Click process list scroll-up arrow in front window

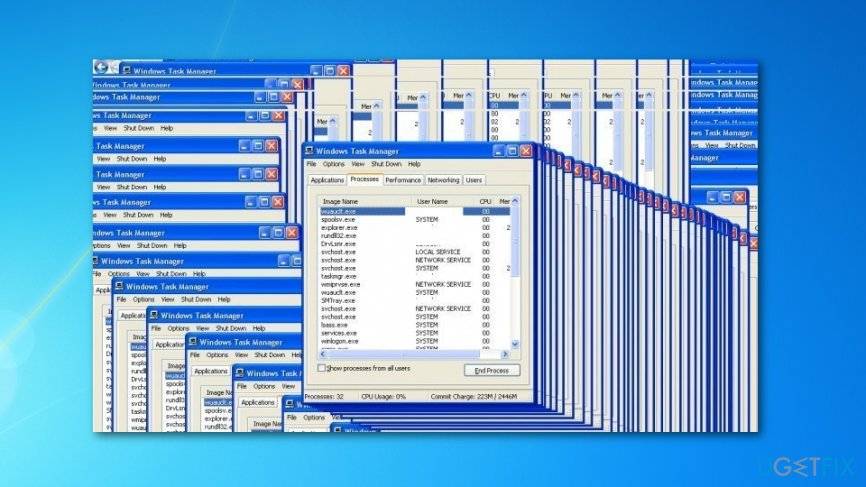click(x=515, y=202)
